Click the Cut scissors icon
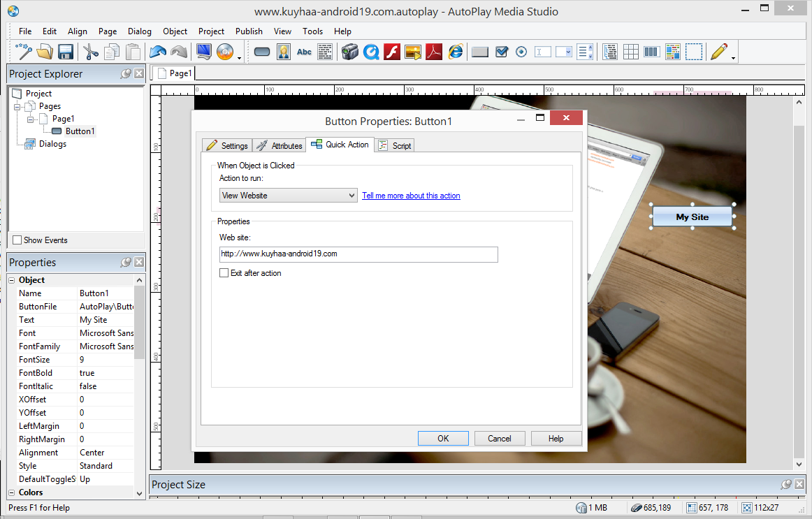 click(90, 52)
